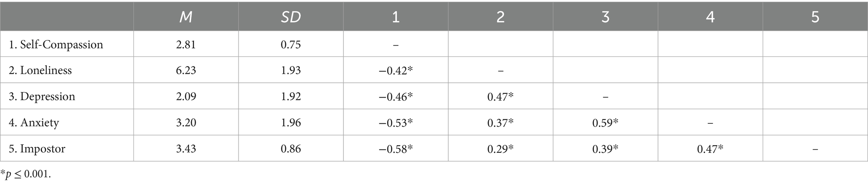Select the Self-Compassion row label
This screenshot has height=184, width=868.
pyautogui.click(x=56, y=44)
